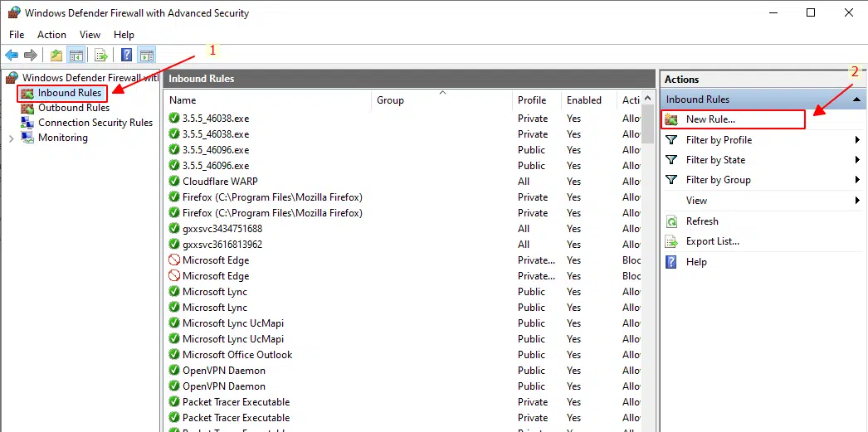868x432 pixels.
Task: Select Outbound Rules node icon
Action: [x=27, y=108]
